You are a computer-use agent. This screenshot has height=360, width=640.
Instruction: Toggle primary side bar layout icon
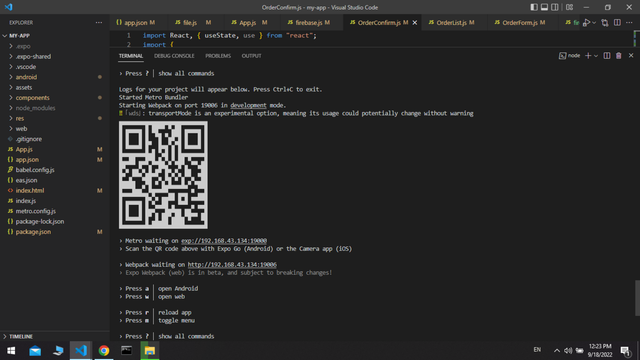point(534,7)
